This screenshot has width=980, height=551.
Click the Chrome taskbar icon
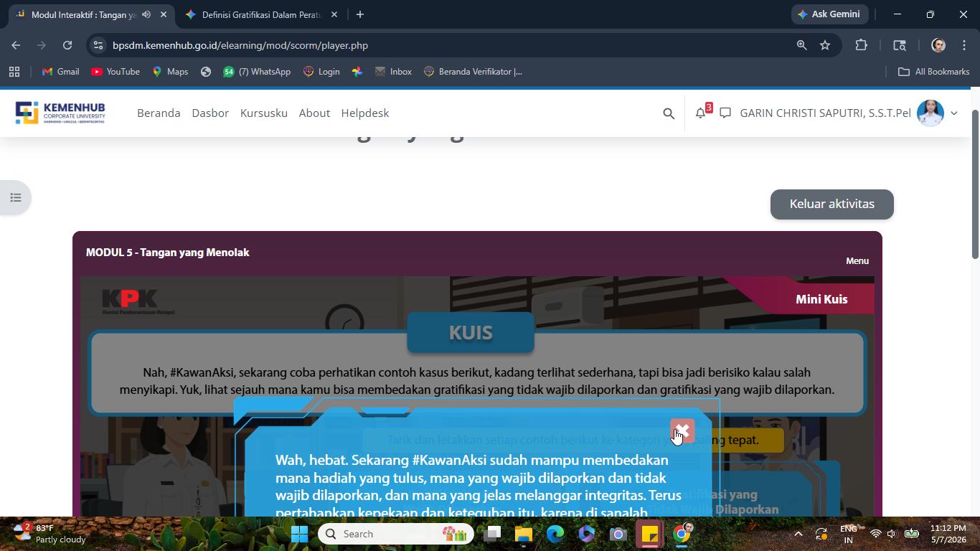point(682,534)
